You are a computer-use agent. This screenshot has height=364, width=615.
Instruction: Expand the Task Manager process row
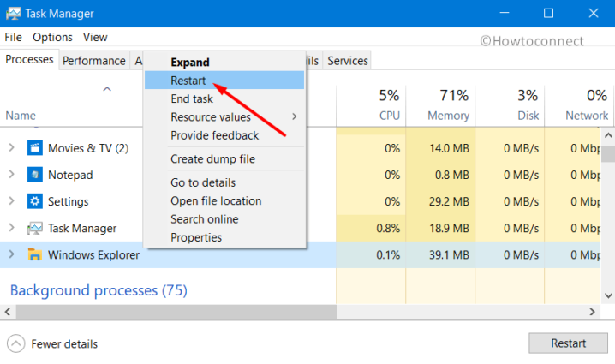pos(12,228)
